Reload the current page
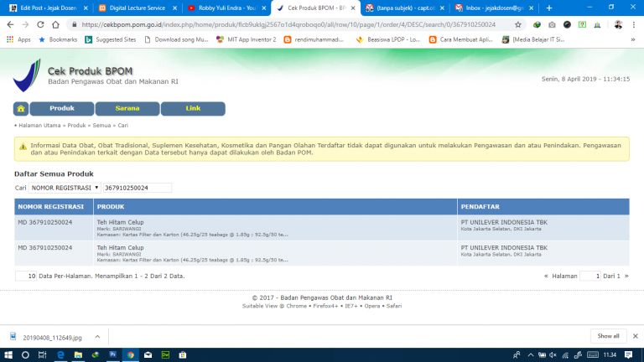644x362 pixels. tap(40, 24)
